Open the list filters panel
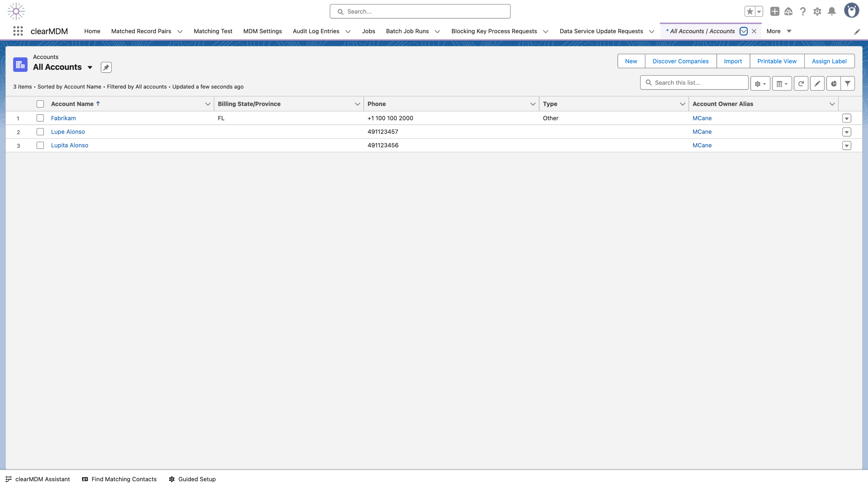 point(848,83)
